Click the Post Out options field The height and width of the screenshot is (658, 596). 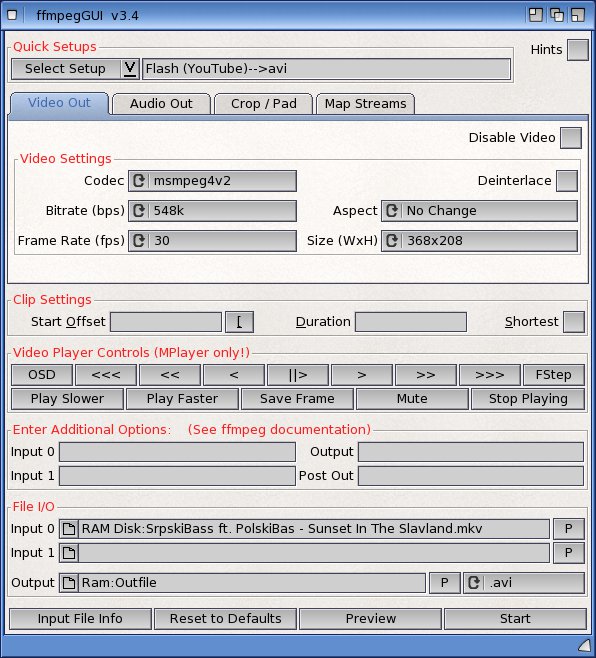(x=471, y=476)
